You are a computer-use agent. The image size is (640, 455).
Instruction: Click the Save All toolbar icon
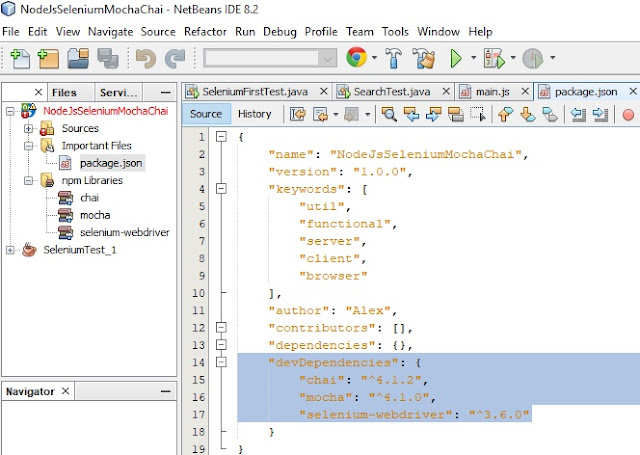(108, 58)
